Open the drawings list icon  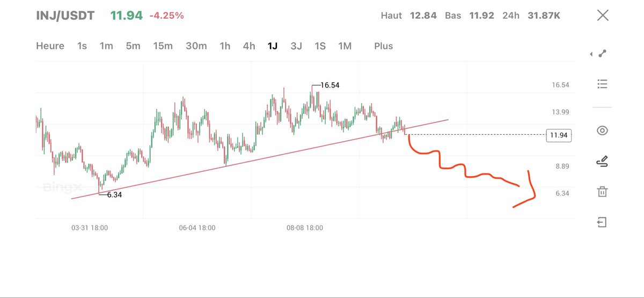click(x=602, y=84)
